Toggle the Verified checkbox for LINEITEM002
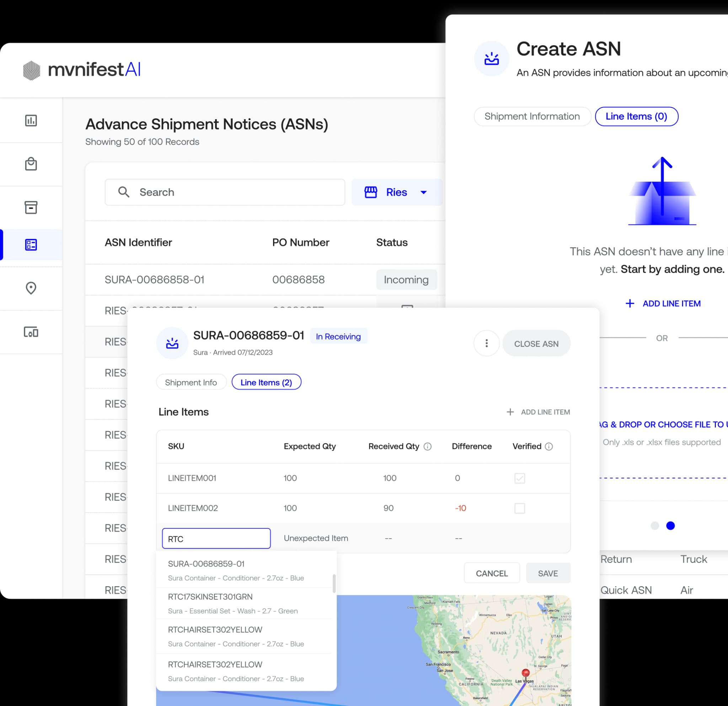Screen dimensions: 728x706 [520, 508]
